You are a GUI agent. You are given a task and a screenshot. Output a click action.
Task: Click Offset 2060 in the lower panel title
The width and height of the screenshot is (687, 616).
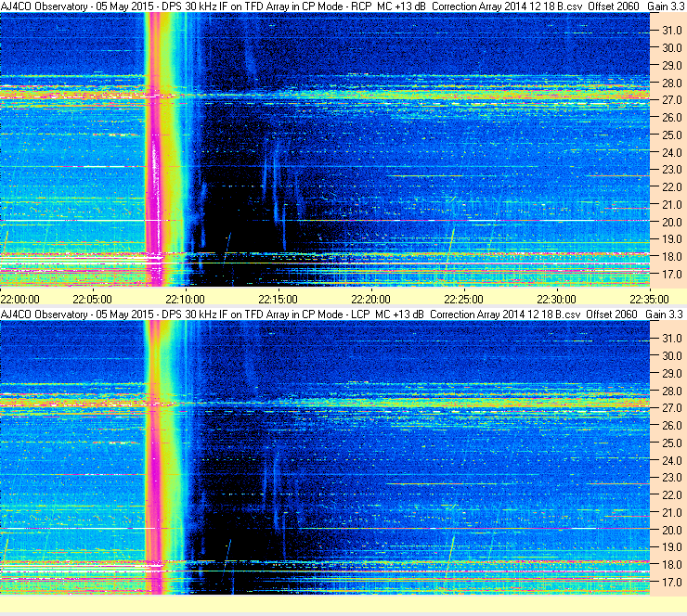pos(612,314)
